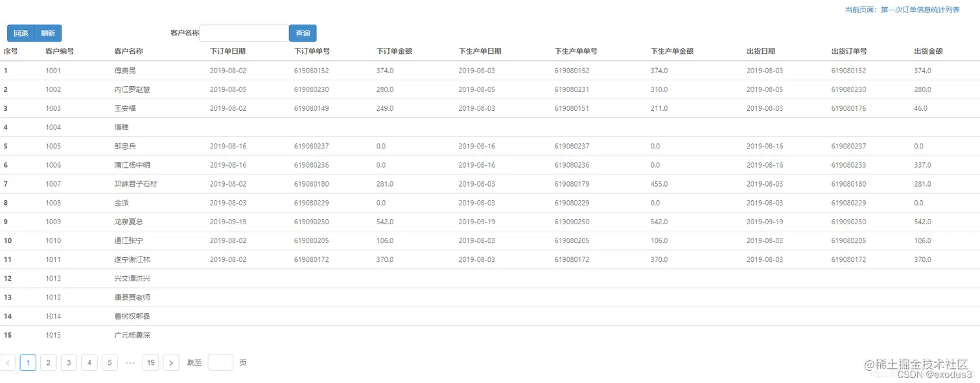Image resolution: width=980 pixels, height=383 pixels.
Task: Click customer number 1001
Action: 53,71
